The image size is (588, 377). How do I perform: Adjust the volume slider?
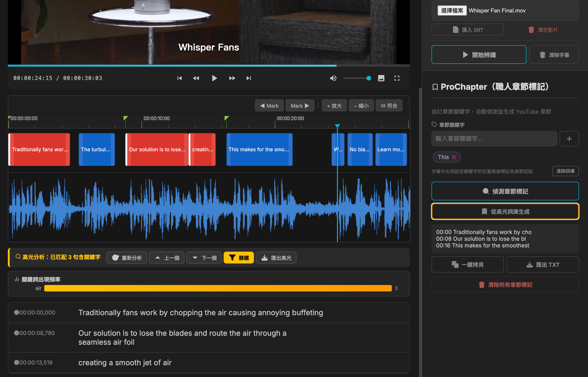[357, 78]
